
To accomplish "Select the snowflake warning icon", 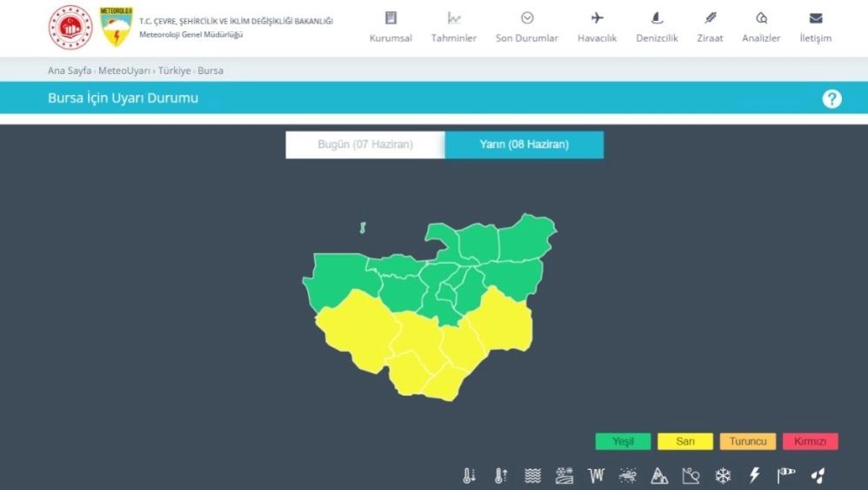I will click(723, 476).
